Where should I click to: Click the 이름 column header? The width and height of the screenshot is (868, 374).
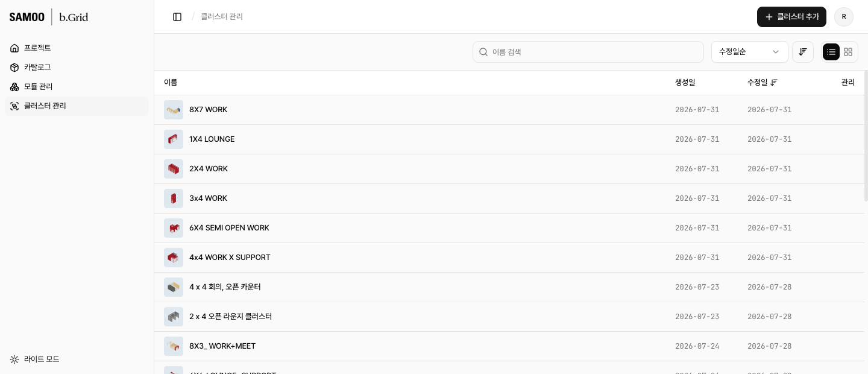tap(171, 83)
